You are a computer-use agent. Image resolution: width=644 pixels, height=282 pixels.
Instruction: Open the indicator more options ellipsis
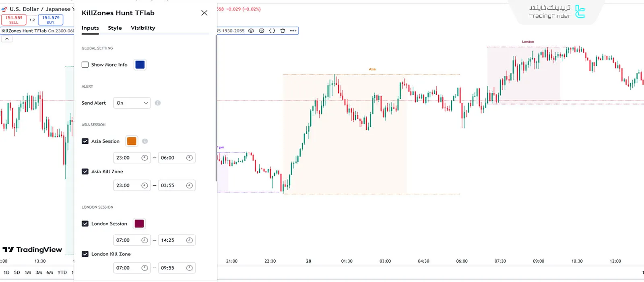pos(293,31)
